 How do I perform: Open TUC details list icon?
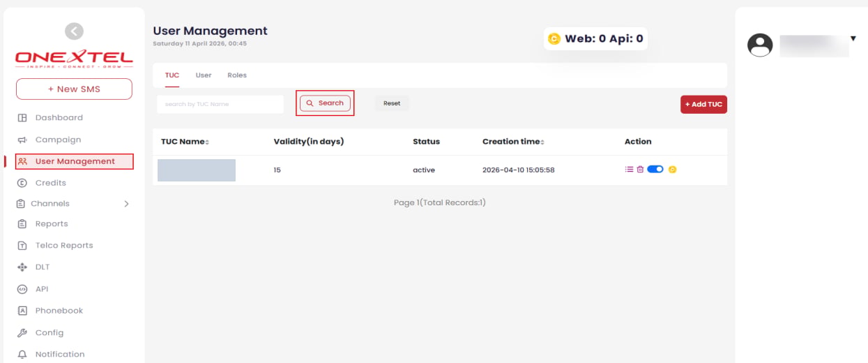click(630, 170)
